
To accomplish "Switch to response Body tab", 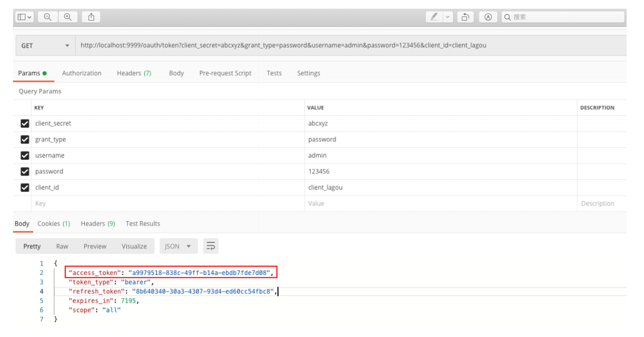I will point(22,224).
